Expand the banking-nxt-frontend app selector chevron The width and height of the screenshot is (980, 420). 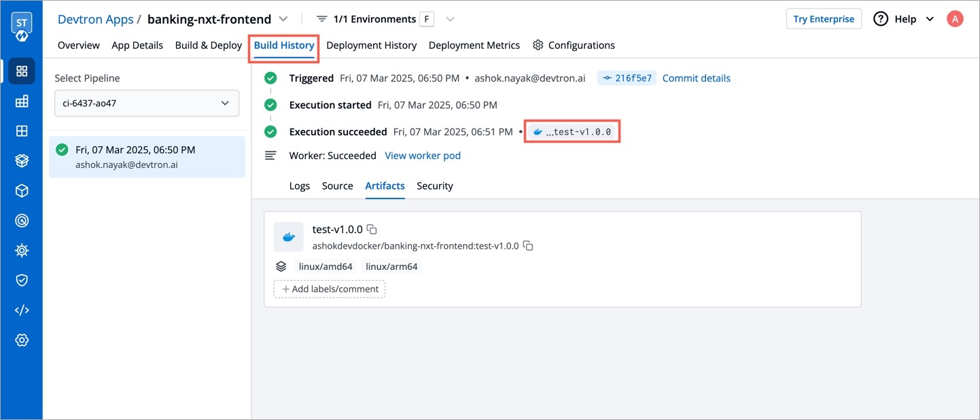click(x=283, y=19)
